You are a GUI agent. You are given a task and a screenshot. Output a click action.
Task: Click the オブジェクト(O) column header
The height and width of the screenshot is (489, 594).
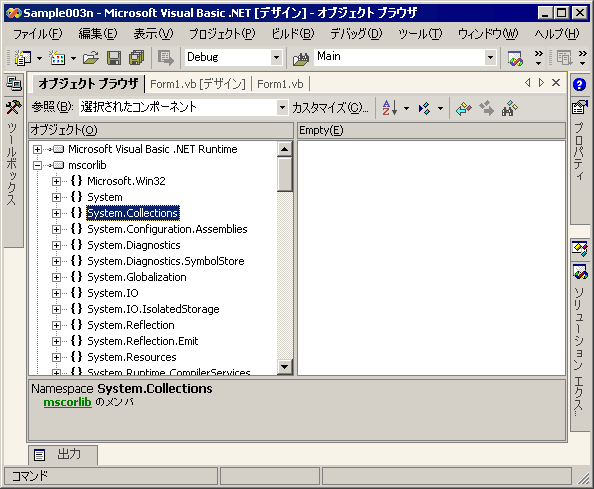pyautogui.click(x=161, y=130)
